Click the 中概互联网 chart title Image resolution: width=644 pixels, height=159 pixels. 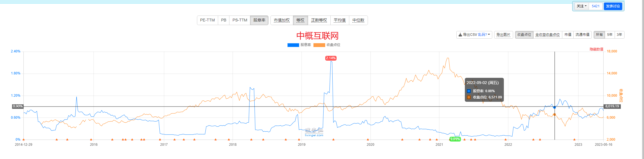(317, 36)
